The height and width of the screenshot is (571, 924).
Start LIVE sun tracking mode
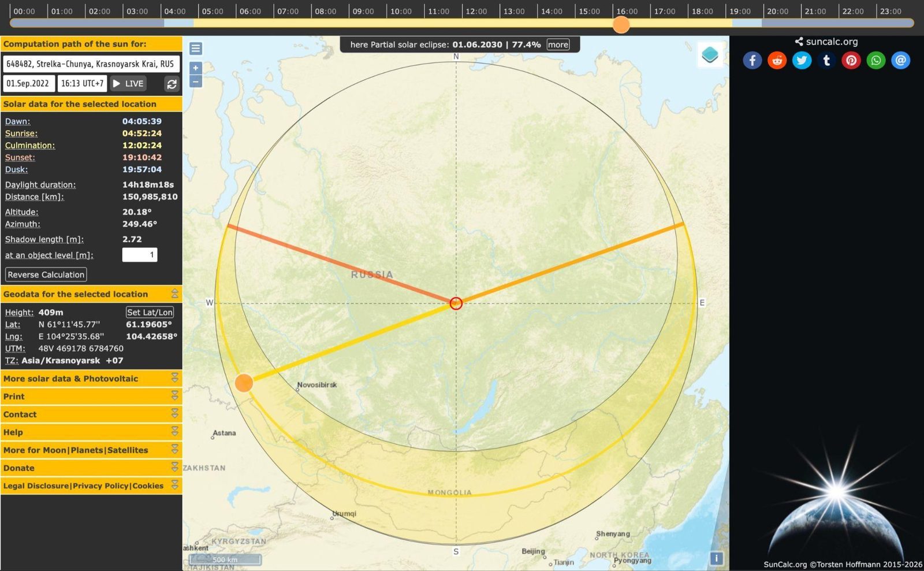(x=128, y=83)
